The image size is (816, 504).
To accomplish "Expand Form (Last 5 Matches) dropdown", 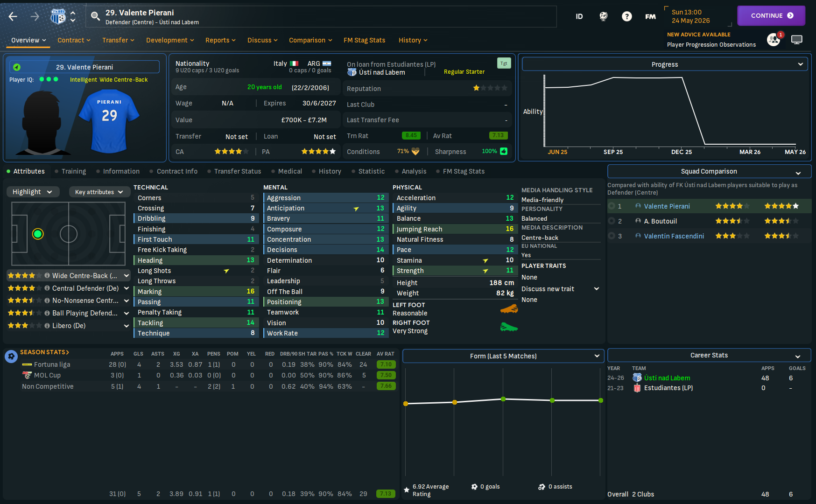I will tap(503, 356).
